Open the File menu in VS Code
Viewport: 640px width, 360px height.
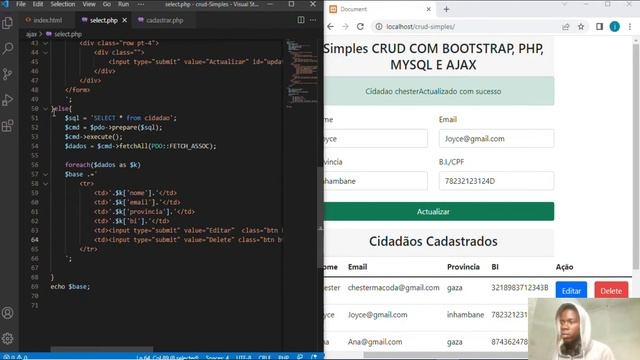tap(21, 4)
